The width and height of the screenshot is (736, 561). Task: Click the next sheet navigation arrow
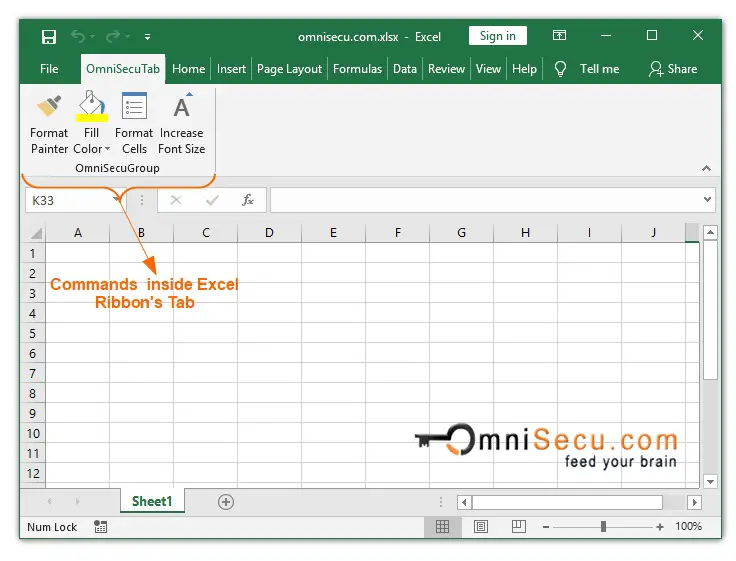(x=77, y=502)
